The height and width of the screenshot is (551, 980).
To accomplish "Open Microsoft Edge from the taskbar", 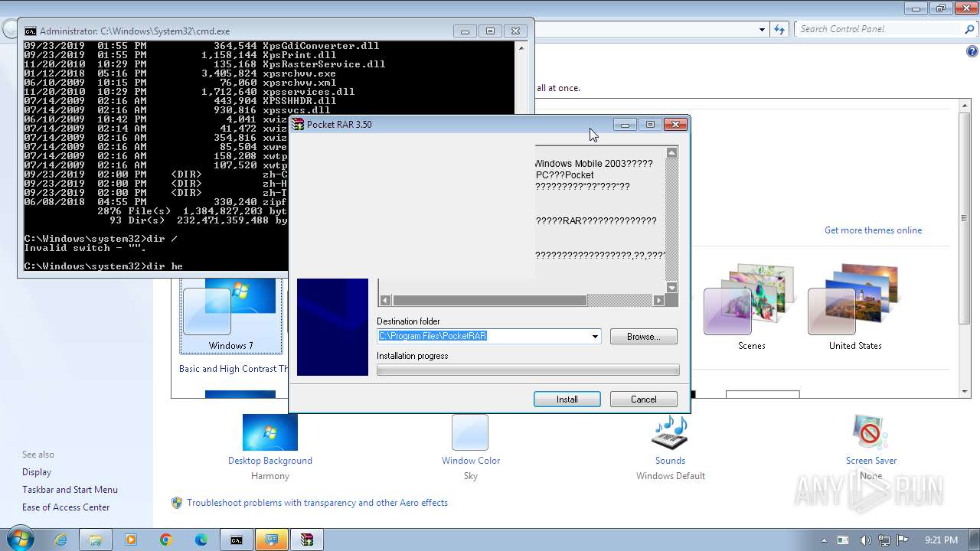I will (x=201, y=540).
